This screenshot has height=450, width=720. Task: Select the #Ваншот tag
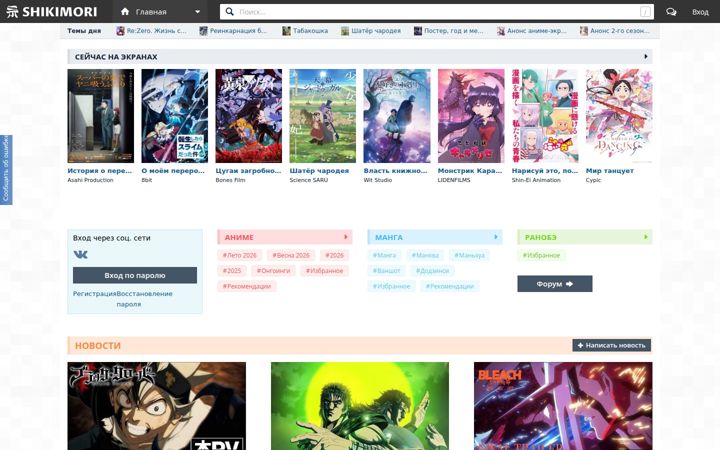click(x=386, y=271)
